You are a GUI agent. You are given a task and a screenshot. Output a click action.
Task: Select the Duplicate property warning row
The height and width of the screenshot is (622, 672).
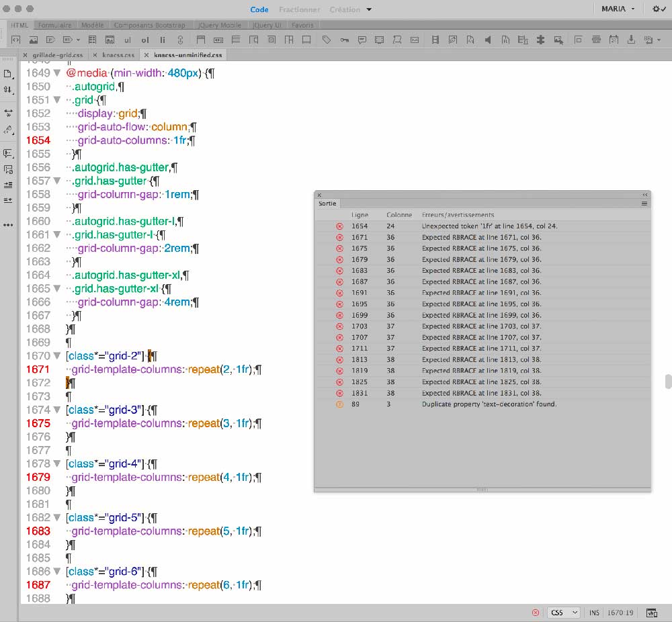[482, 404]
